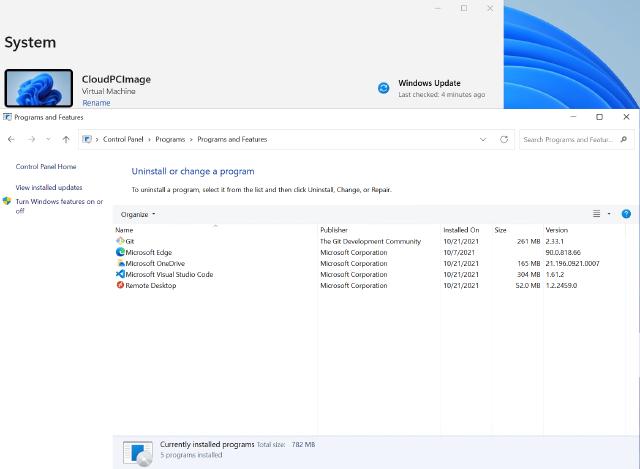Navigate back with the back arrow
The height and width of the screenshot is (469, 640).
tap(12, 139)
